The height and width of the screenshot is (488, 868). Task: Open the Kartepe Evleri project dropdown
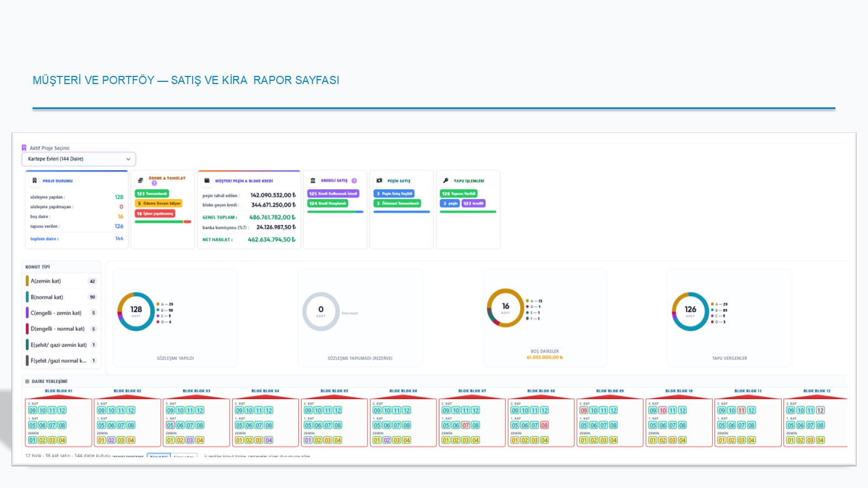(x=79, y=159)
